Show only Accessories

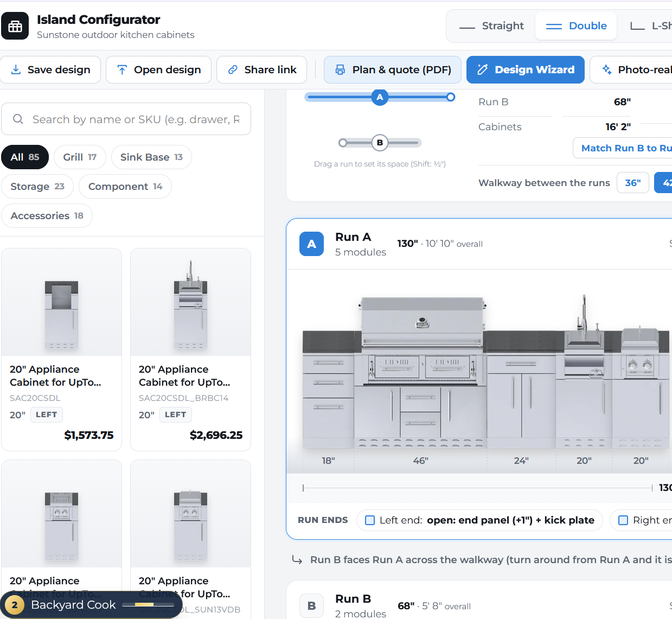coord(47,215)
